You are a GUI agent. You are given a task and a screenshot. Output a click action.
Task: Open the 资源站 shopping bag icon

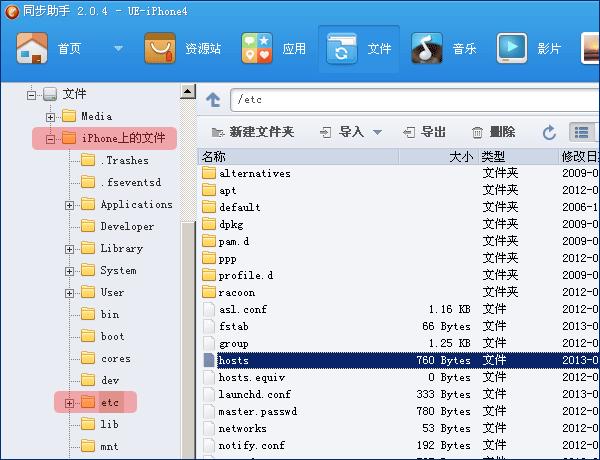[x=160, y=48]
